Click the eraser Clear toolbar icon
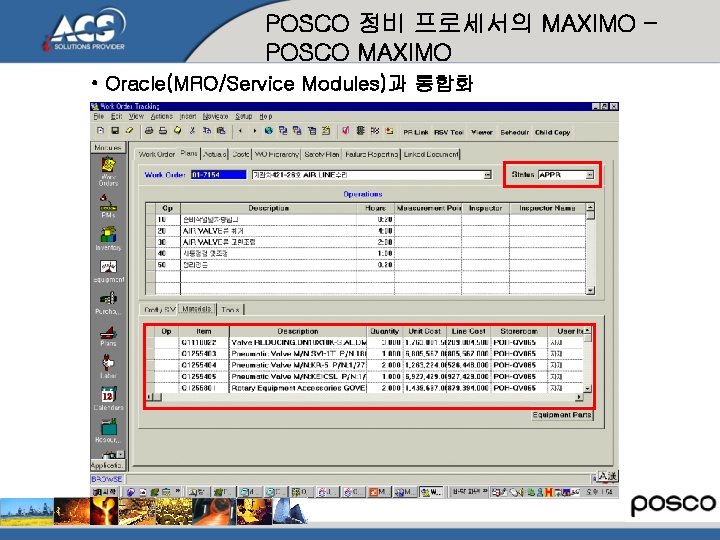The width and height of the screenshot is (720, 540). (x=129, y=131)
